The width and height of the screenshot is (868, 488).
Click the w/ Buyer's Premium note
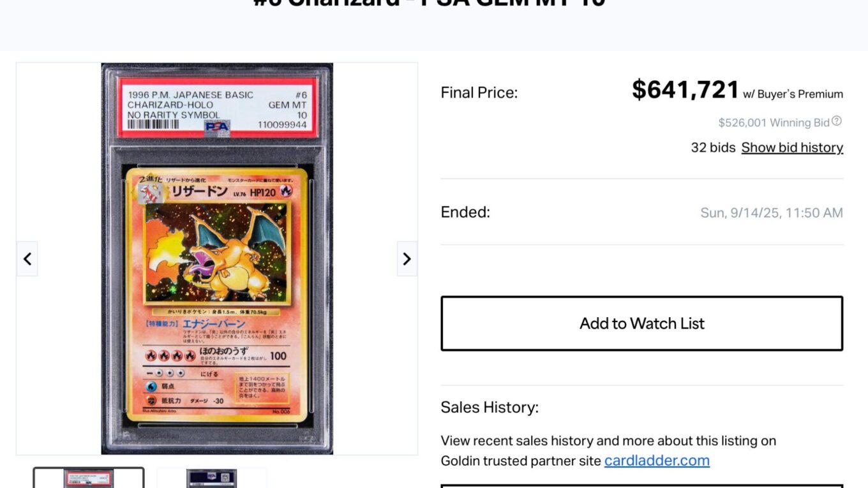793,94
